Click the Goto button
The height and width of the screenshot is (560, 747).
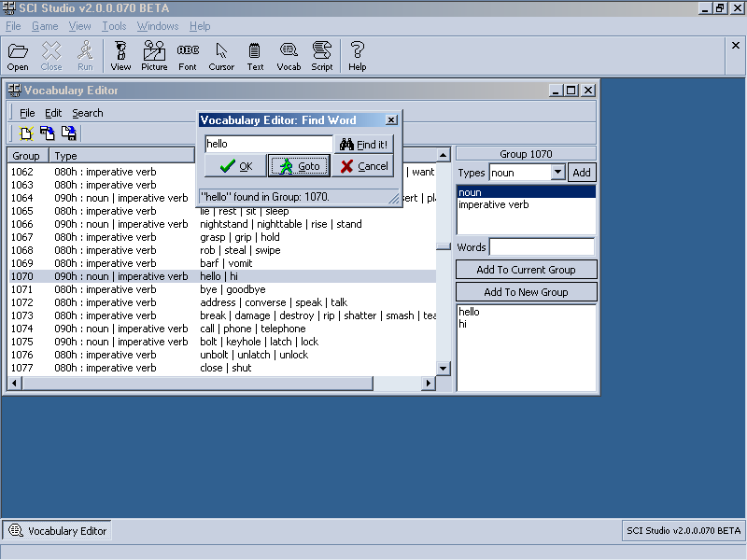(299, 166)
